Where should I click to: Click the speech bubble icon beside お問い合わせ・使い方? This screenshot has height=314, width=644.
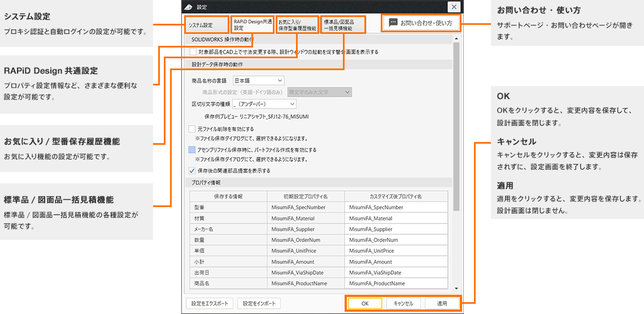(x=393, y=23)
